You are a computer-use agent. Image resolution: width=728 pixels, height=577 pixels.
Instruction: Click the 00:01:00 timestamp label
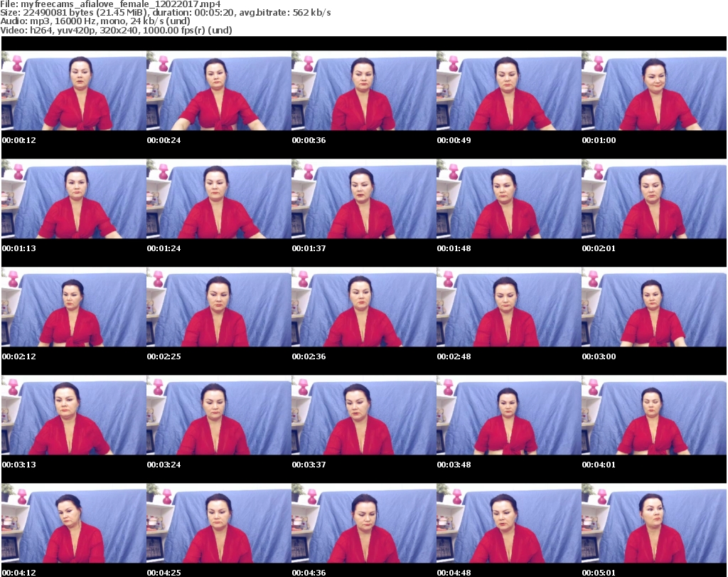tap(599, 140)
